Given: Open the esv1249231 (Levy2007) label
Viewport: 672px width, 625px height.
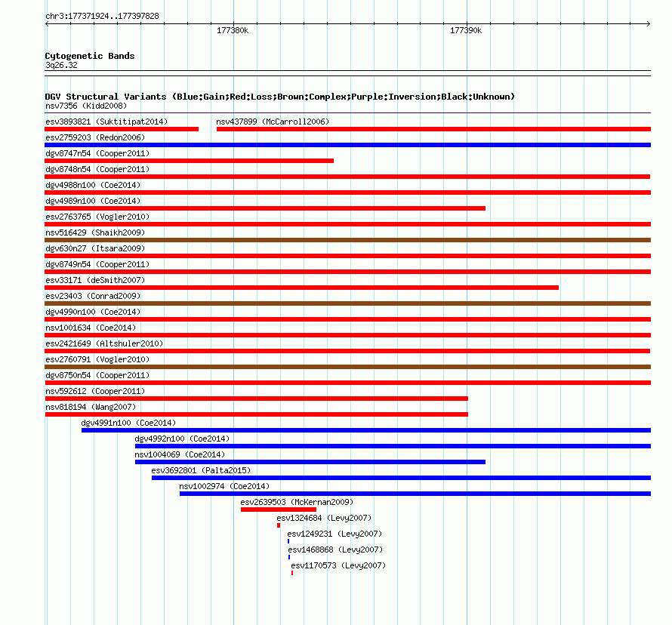Looking at the screenshot, I should tap(334, 534).
